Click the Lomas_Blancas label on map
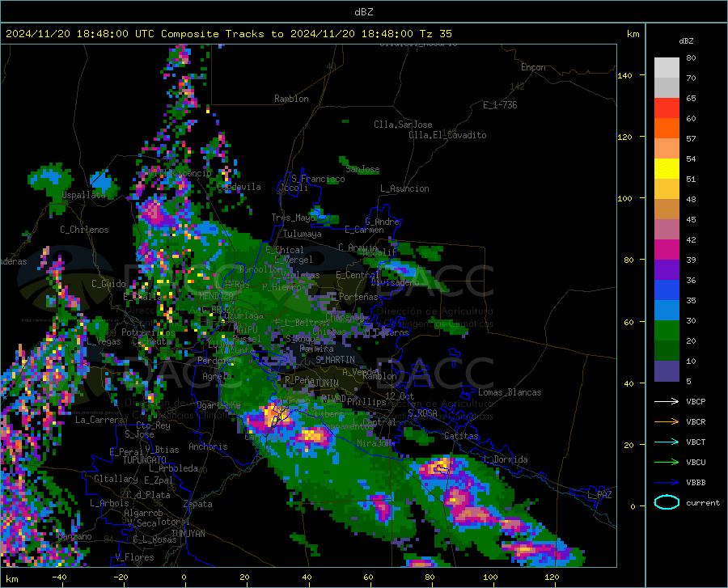Image resolution: width=728 pixels, height=588 pixels. pyautogui.click(x=510, y=392)
